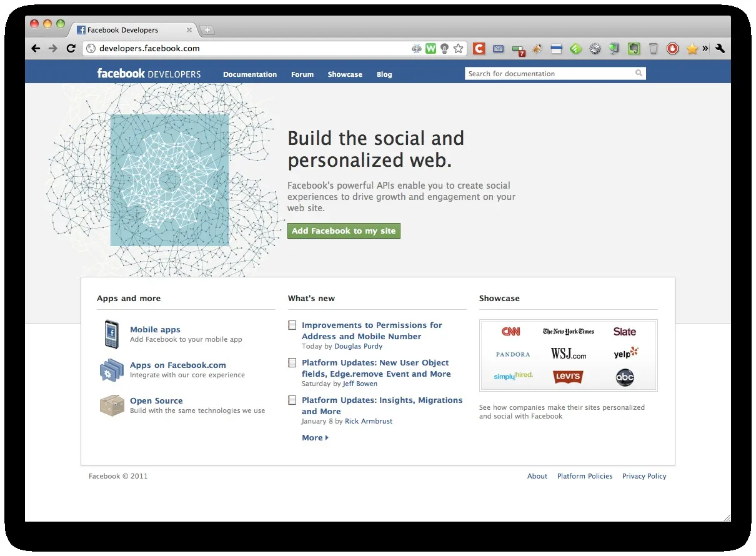Click the WSJ.com logo in Showcase
The height and width of the screenshot is (556, 756).
[569, 354]
